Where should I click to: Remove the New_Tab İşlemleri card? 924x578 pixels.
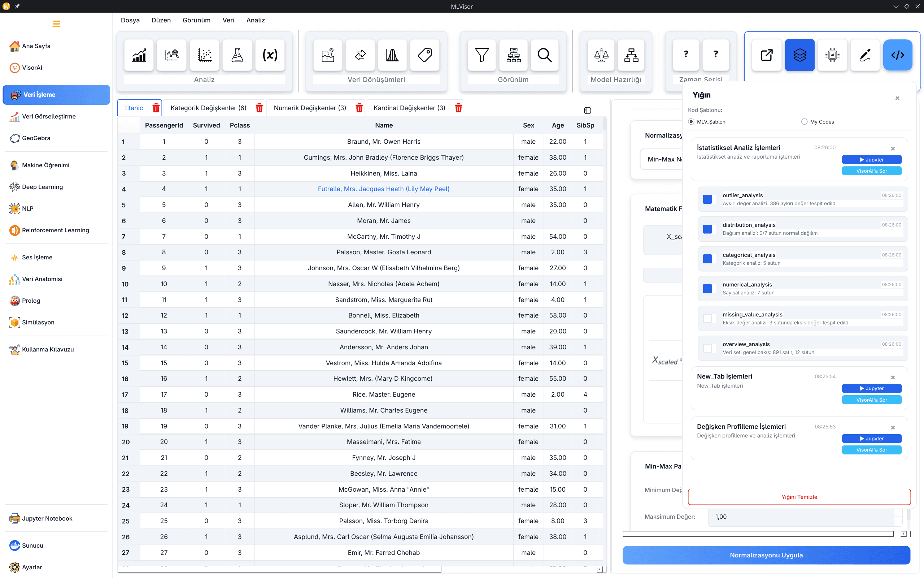point(893,378)
